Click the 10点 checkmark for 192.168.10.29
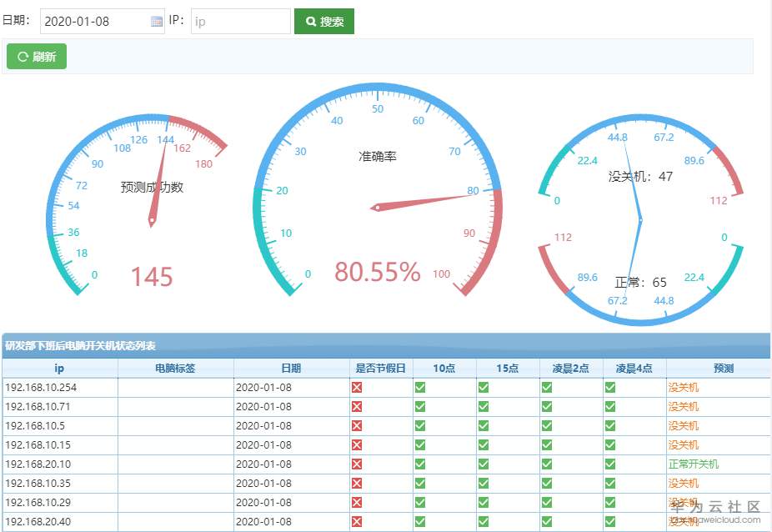The height and width of the screenshot is (532, 772). 420,503
